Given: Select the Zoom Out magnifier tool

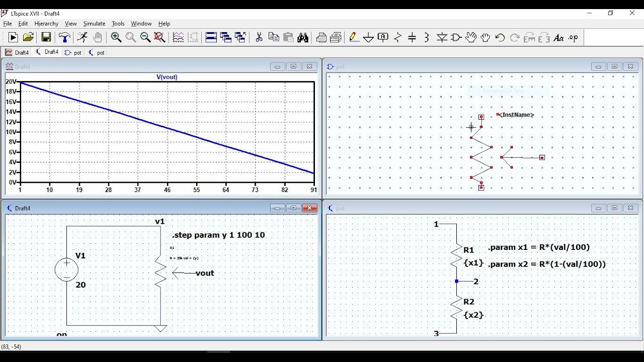Looking at the screenshot, I should (145, 37).
